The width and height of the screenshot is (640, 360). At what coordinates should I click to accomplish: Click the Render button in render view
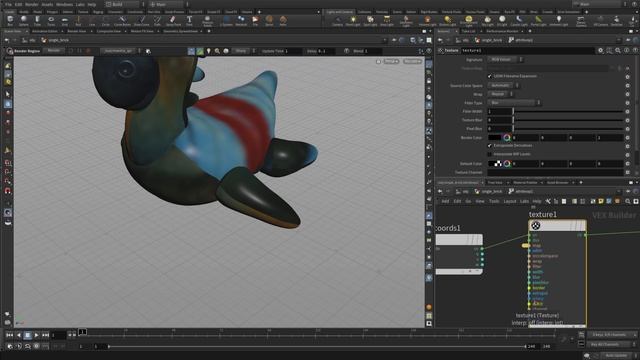pos(53,51)
